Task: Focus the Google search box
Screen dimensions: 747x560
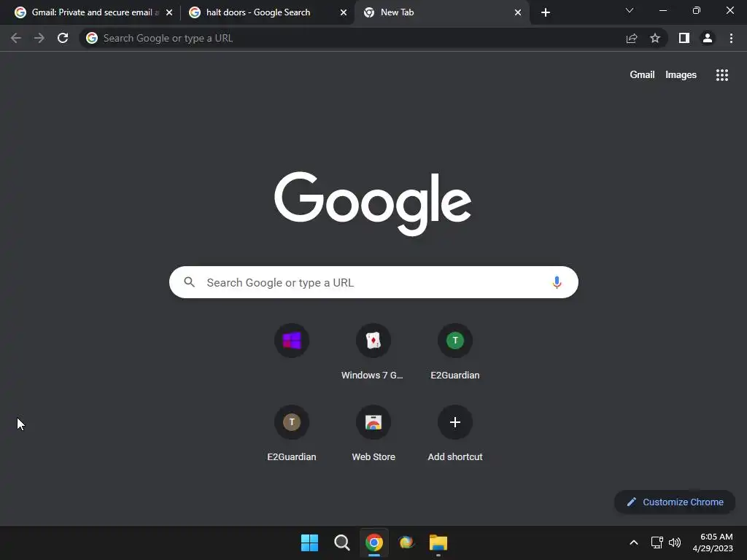Action: click(x=373, y=282)
